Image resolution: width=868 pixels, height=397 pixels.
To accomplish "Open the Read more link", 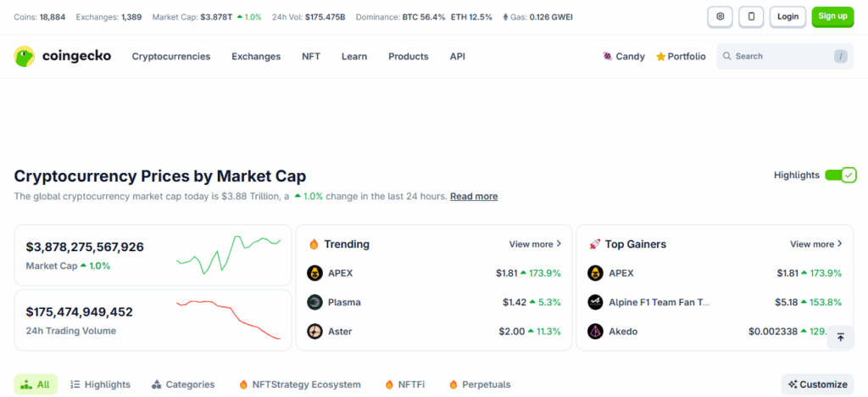I will click(474, 197).
